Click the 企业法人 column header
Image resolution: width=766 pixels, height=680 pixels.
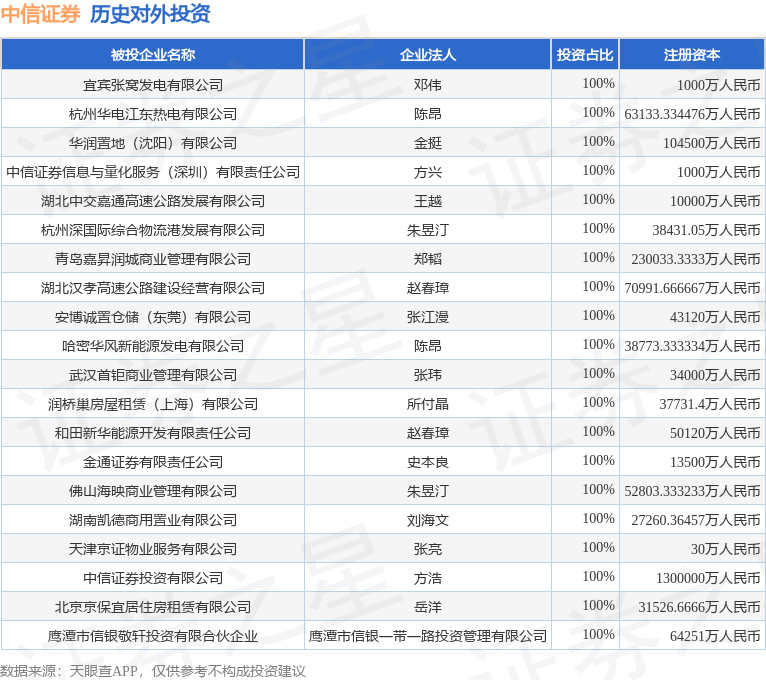(x=427, y=55)
